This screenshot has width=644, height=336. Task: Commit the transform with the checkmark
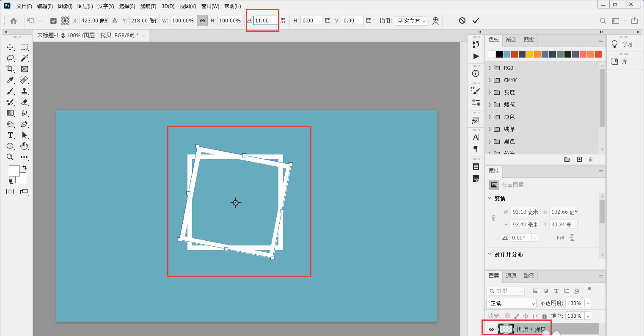[476, 20]
